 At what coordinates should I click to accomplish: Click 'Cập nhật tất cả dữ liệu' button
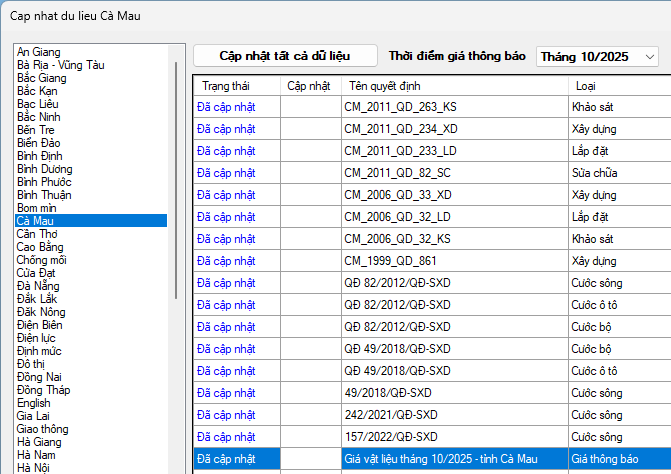[x=285, y=56]
